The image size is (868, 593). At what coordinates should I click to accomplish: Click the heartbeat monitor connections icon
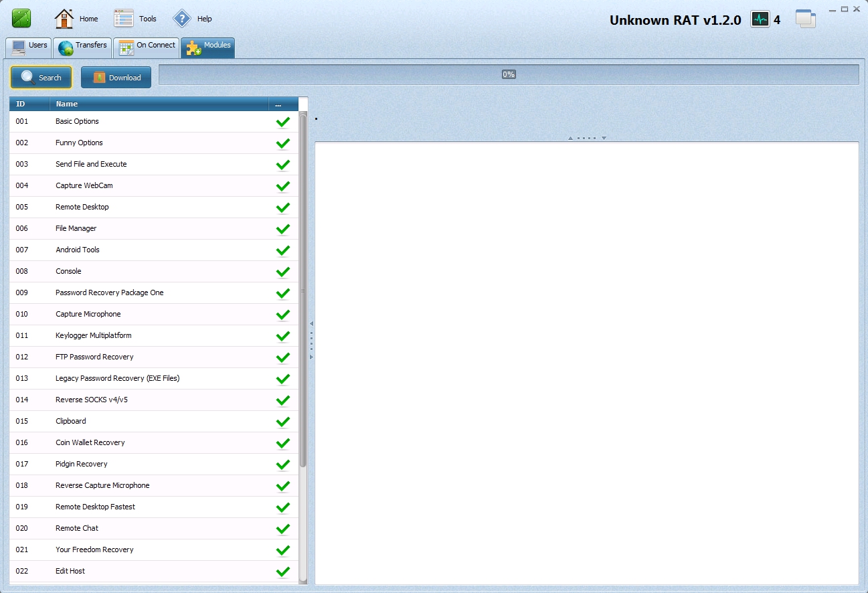pos(760,19)
